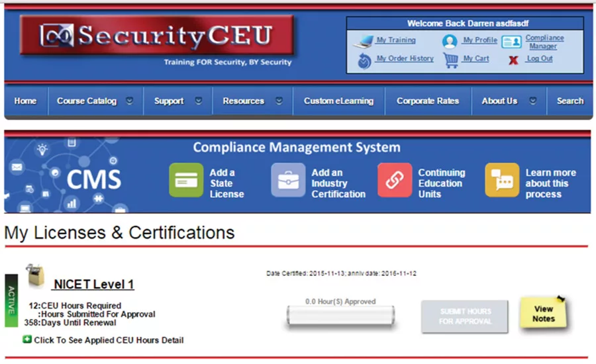The image size is (596, 364).
Task: Open the My Profile link
Action: pos(479,40)
